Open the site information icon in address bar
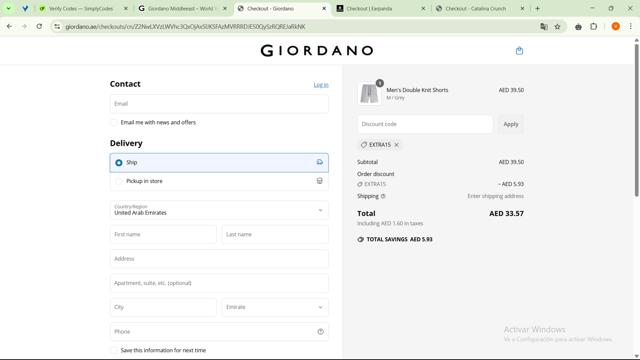Viewport: 640px width, 360px height. pos(57,27)
